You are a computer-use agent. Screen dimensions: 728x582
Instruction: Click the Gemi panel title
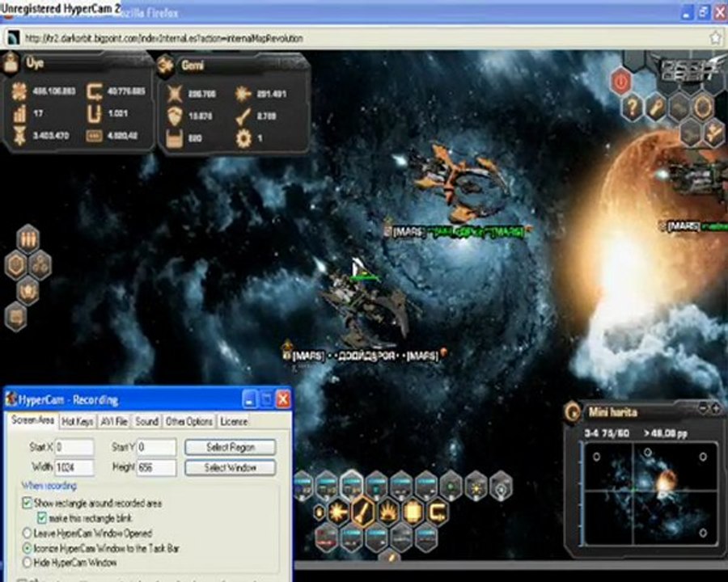193,65
